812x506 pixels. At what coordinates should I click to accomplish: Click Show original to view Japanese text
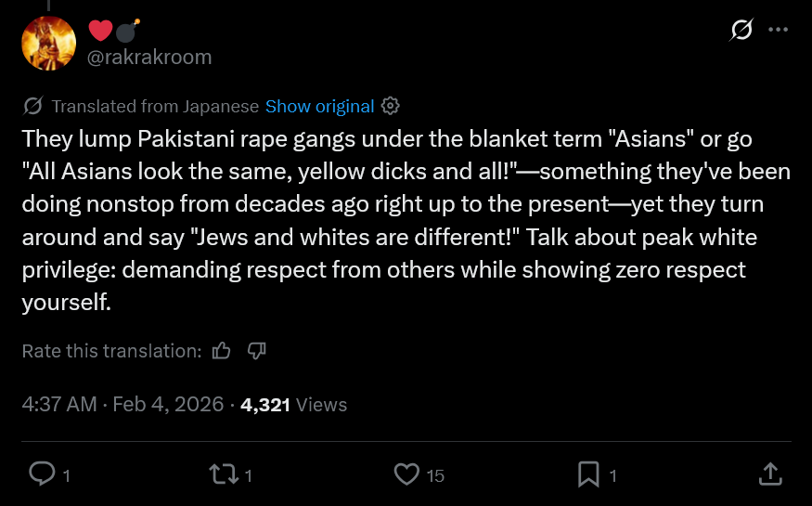319,106
